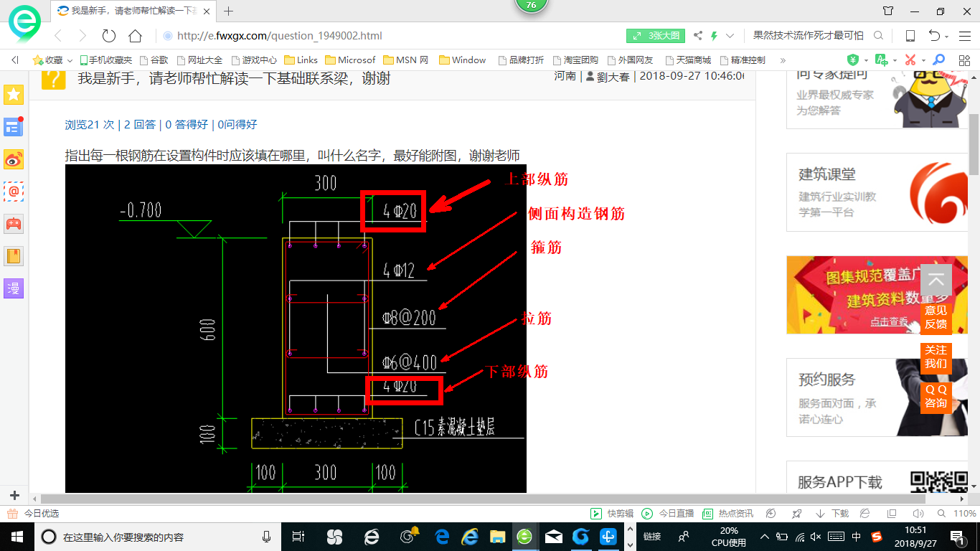Click the green lightning speed-mode icon
The width and height of the screenshot is (980, 551).
[x=715, y=36]
